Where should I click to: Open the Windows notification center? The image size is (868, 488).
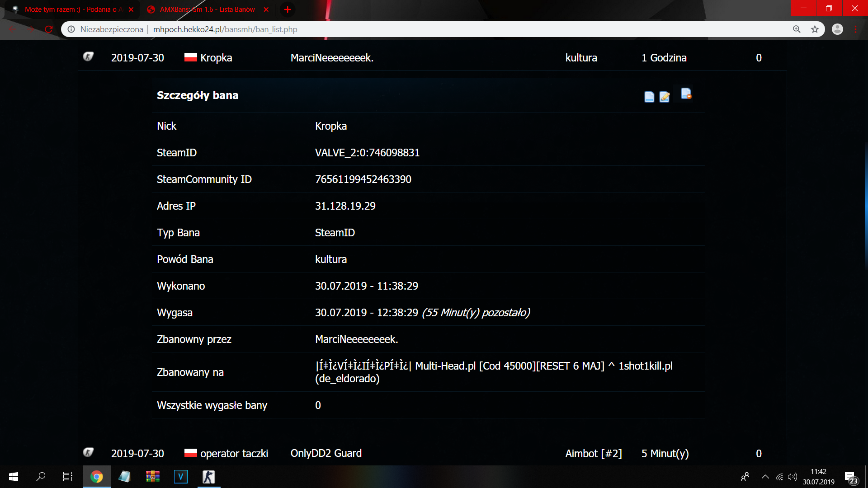pos(850,477)
